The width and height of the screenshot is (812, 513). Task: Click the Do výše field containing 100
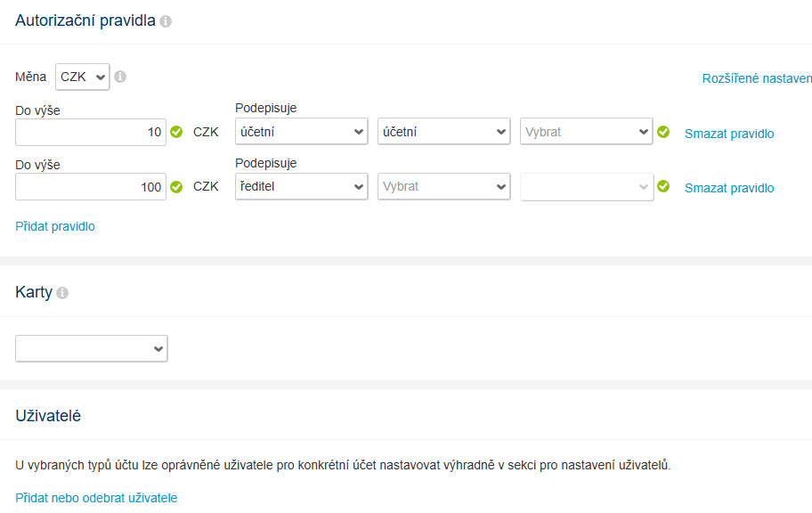tap(91, 186)
